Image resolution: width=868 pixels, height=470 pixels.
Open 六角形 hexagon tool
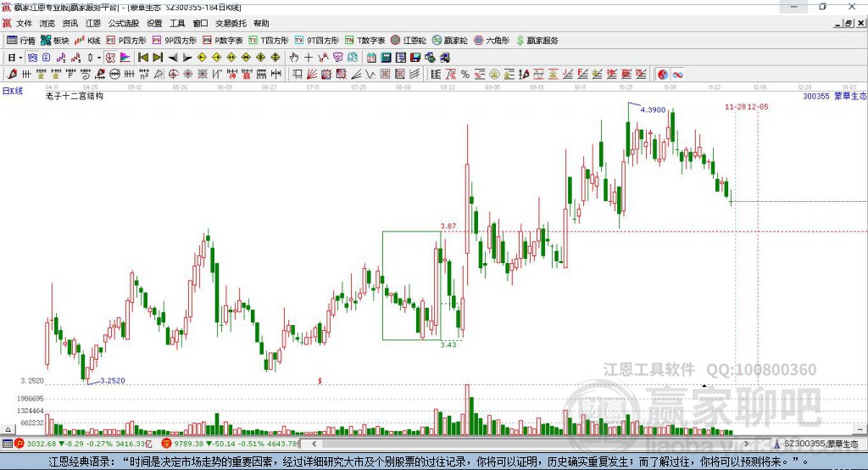click(492, 41)
